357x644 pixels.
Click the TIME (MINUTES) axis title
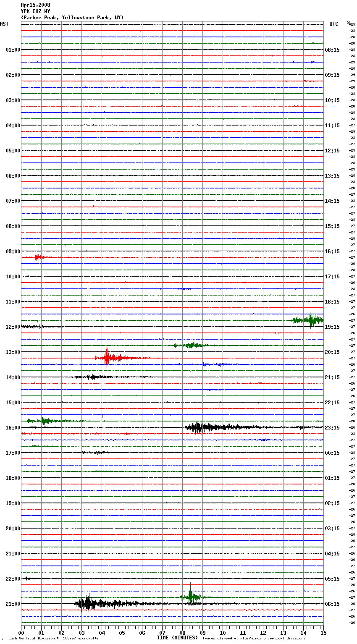click(177, 638)
